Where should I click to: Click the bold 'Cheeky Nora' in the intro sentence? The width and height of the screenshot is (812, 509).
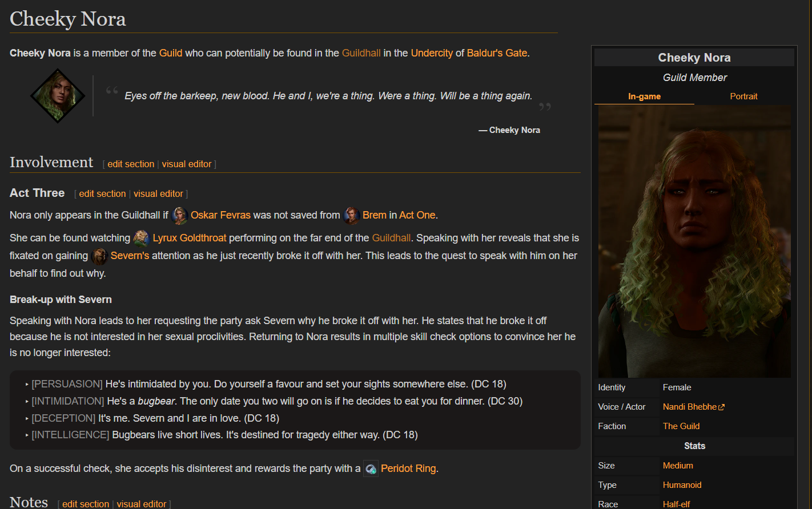point(40,53)
